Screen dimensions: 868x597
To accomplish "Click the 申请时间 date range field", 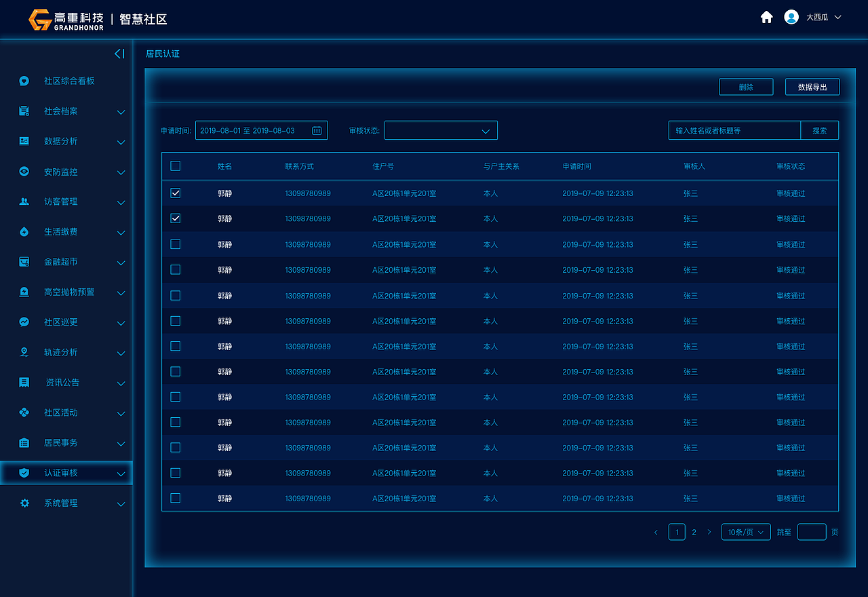I will click(x=261, y=130).
